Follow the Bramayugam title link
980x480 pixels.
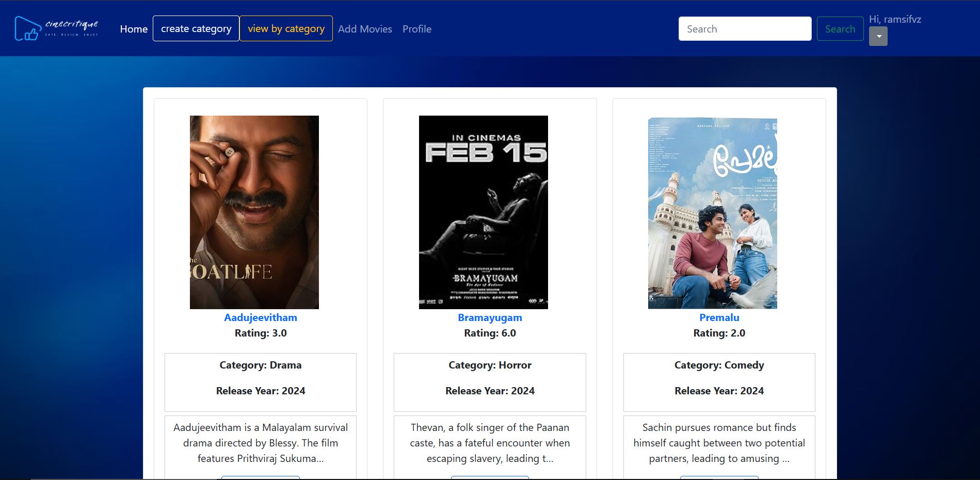point(490,317)
